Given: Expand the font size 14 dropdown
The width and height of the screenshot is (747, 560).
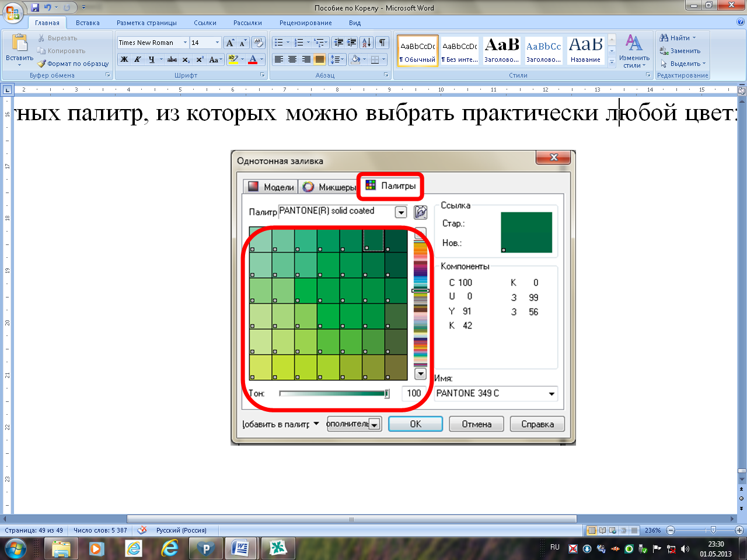Looking at the screenshot, I should pos(217,43).
